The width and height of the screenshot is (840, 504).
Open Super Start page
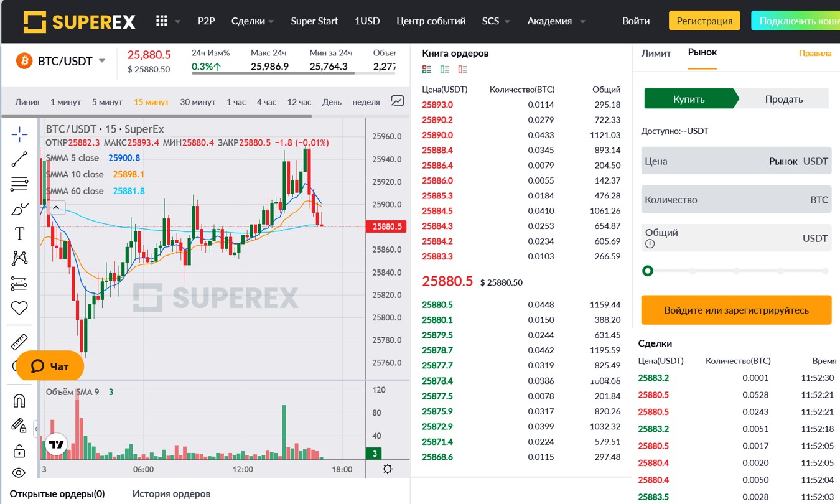(314, 21)
